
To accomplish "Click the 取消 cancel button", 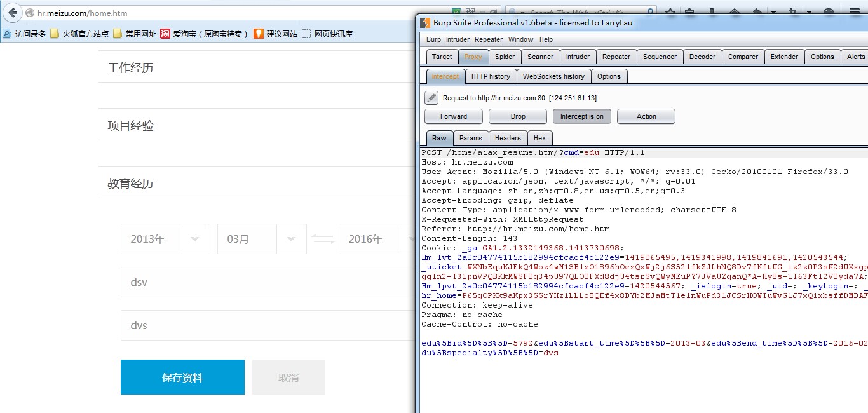I will click(288, 377).
